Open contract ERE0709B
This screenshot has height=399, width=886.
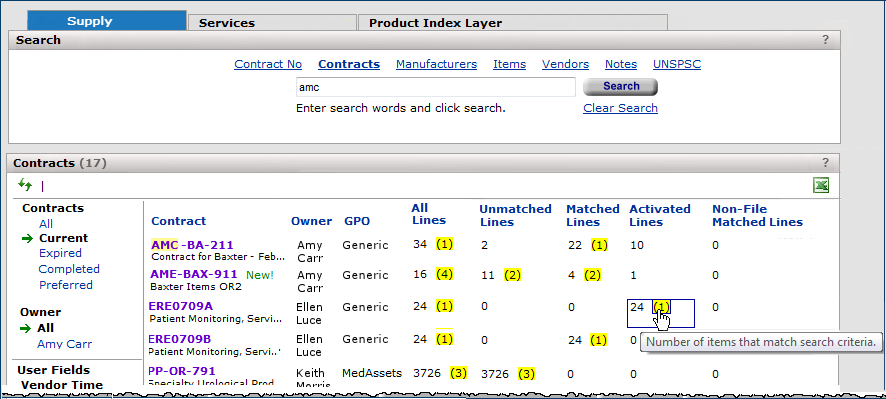point(180,339)
